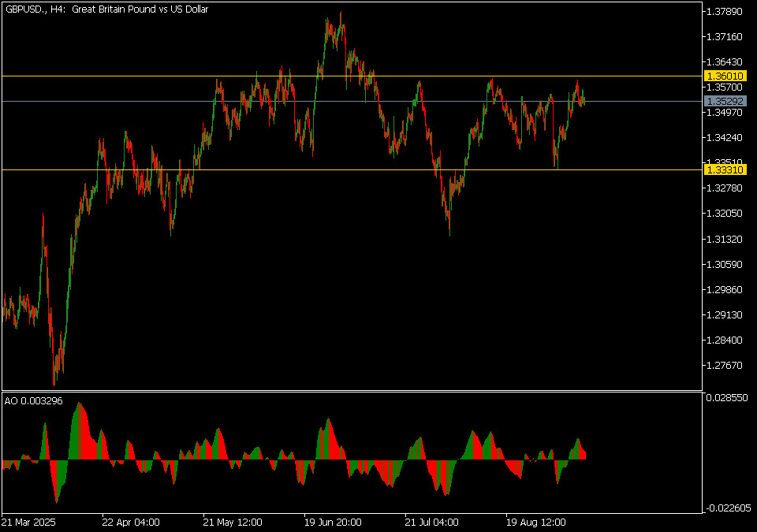Click the 1.27670 price axis label
The height and width of the screenshot is (532, 757).
[724, 365]
